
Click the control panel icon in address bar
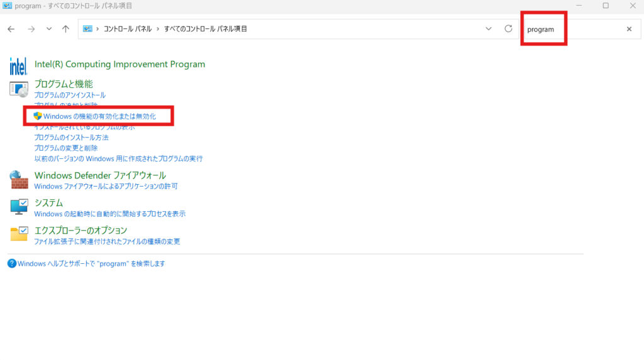coord(87,29)
